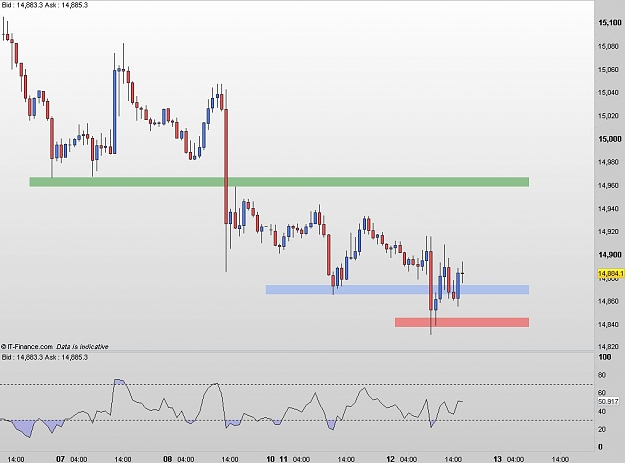Select the tall red candle crossing the green zone

point(226,166)
